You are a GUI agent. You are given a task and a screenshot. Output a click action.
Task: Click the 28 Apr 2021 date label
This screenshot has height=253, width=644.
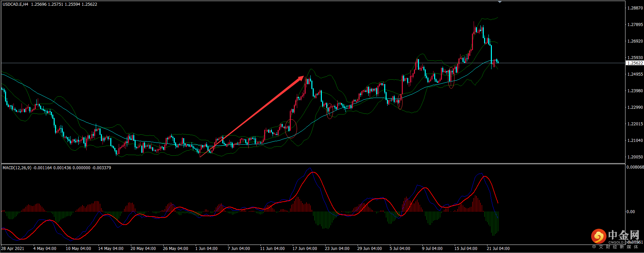pyautogui.click(x=13, y=249)
